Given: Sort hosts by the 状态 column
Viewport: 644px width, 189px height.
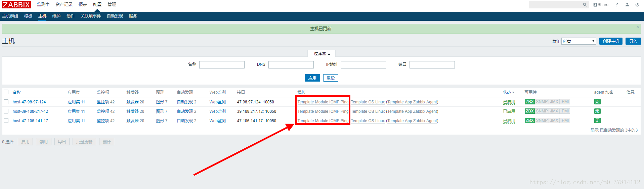Looking at the screenshot, I should [509, 92].
